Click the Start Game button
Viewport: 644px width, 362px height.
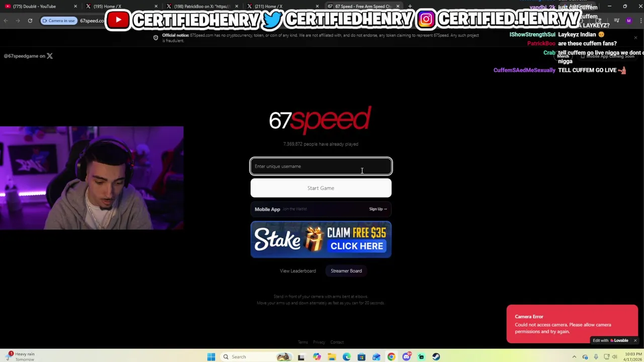tap(321, 188)
